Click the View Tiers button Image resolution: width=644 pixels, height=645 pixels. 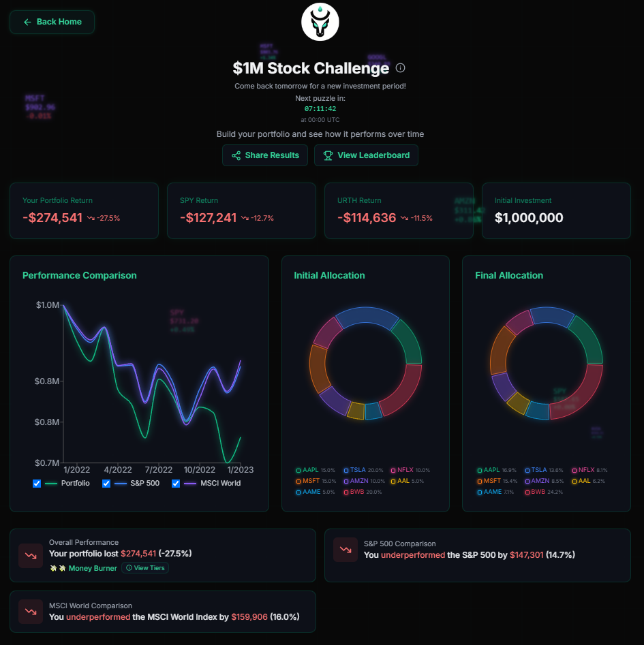145,567
